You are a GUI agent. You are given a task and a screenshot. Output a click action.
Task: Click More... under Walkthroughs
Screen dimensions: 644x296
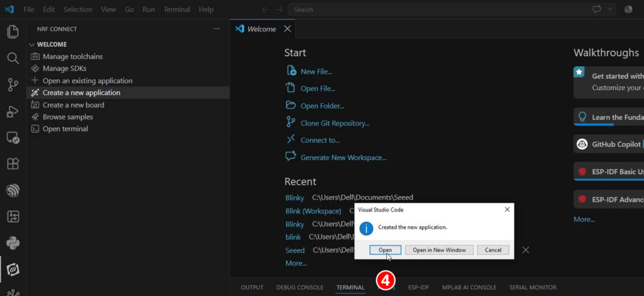[x=584, y=220]
